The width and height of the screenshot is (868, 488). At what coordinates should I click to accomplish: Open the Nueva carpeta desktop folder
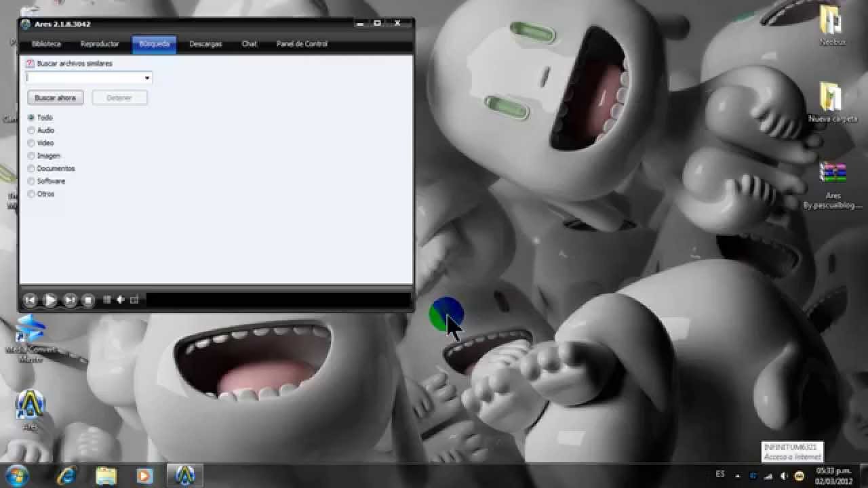(833, 103)
